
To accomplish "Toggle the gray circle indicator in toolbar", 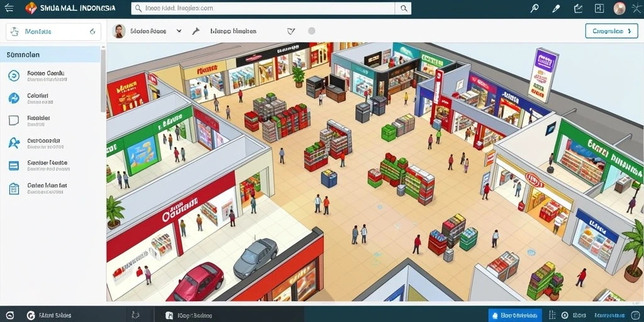I will (x=312, y=31).
